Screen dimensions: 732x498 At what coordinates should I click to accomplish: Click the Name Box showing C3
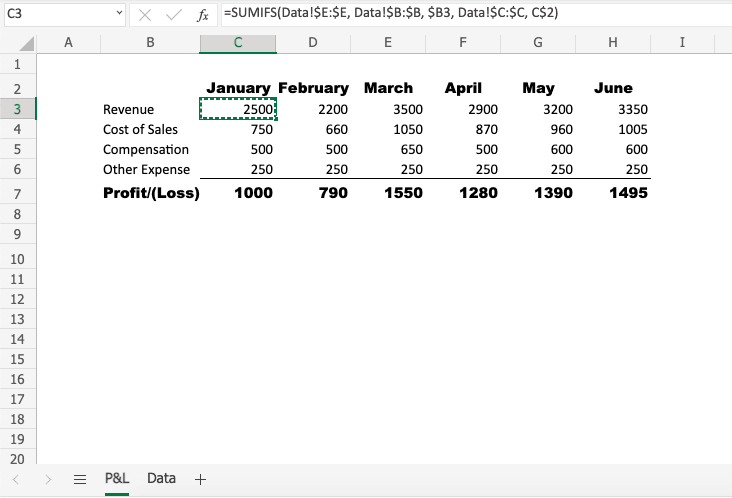(55, 15)
